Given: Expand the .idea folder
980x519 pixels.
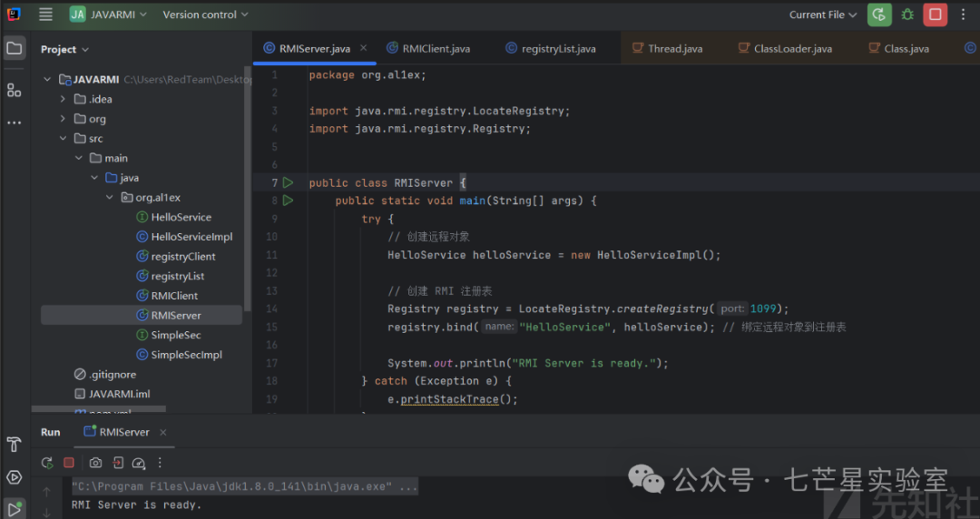Looking at the screenshot, I should pyautogui.click(x=63, y=99).
